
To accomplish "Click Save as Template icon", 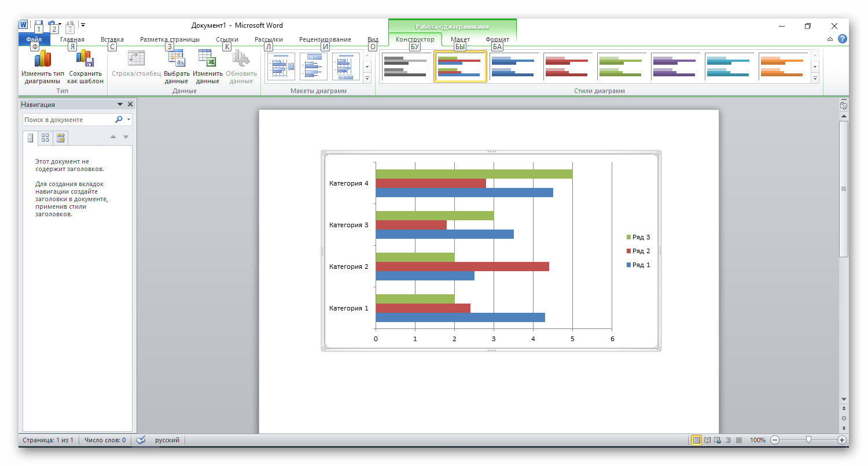I will coord(85,60).
